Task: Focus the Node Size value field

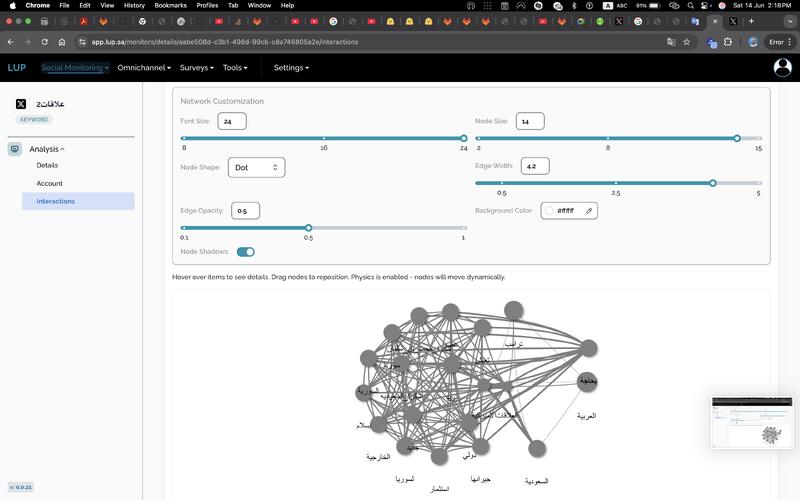Action: tap(530, 121)
